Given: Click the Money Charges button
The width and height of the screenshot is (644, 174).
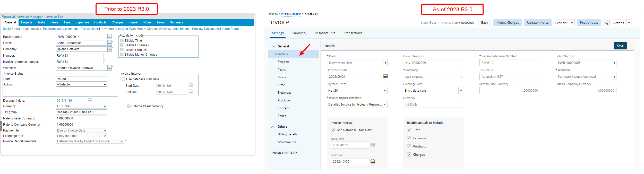Looking at the screenshot, I should click(x=508, y=23).
